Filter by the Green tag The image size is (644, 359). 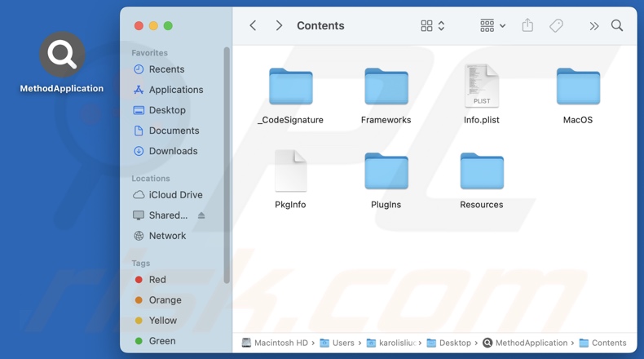coord(161,341)
